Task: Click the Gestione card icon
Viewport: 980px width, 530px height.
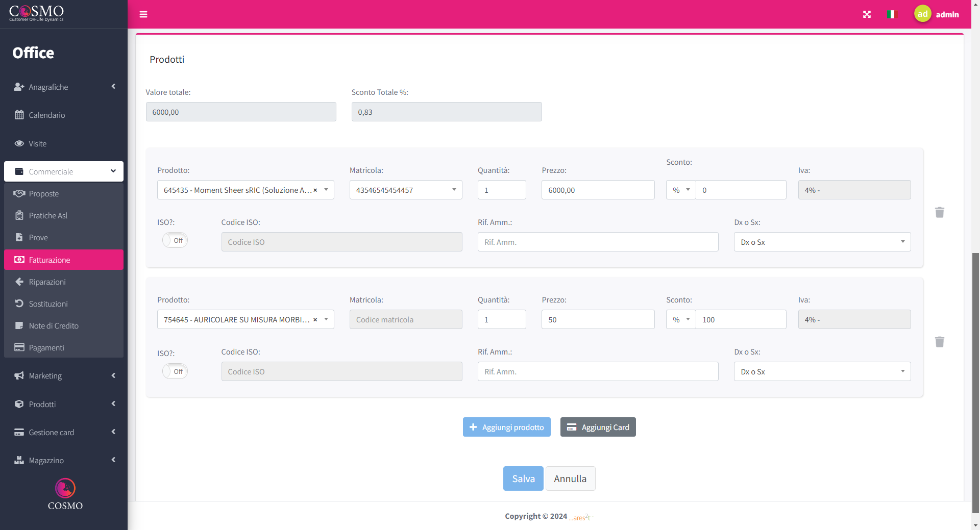Action: tap(19, 432)
